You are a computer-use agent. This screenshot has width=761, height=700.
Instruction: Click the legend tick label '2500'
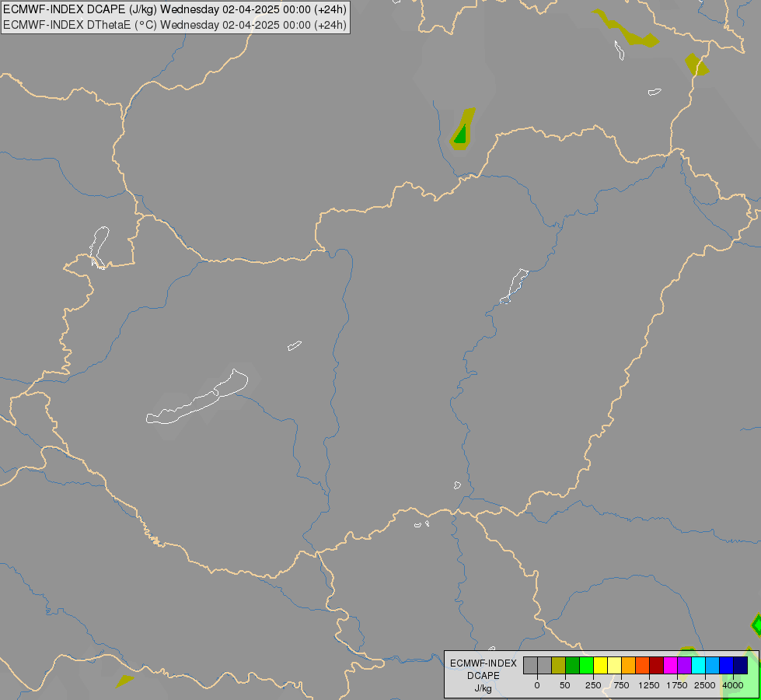pos(705,685)
